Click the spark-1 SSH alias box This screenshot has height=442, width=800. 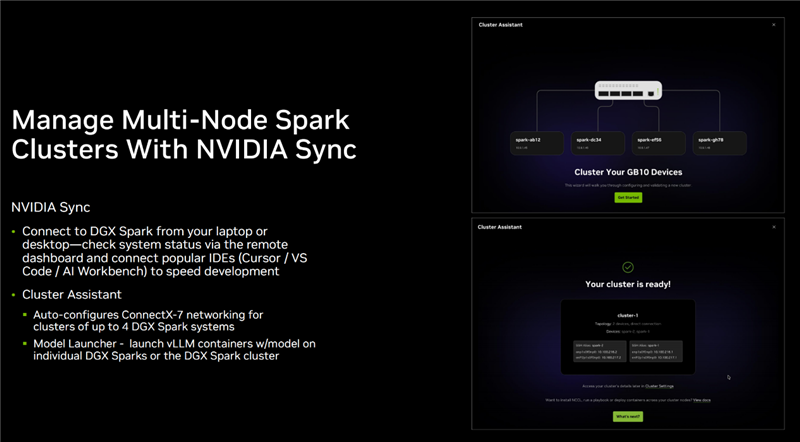[x=656, y=352]
